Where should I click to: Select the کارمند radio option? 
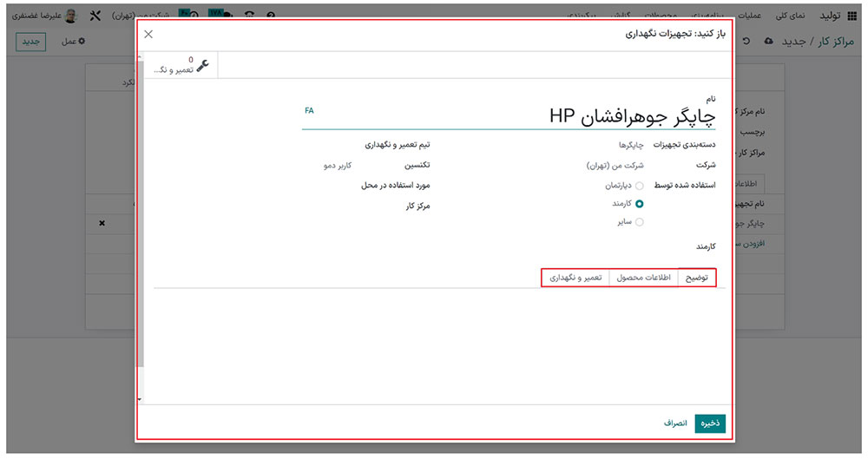click(x=640, y=204)
